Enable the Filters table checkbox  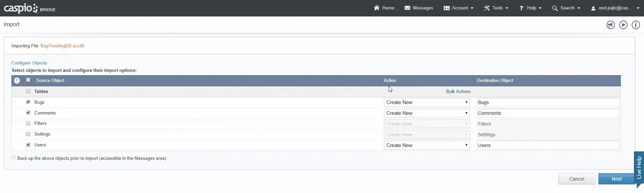(x=28, y=124)
